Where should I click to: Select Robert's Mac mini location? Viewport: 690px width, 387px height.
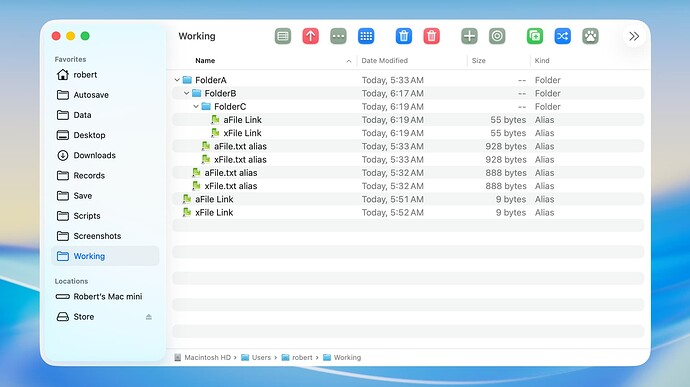click(x=105, y=297)
